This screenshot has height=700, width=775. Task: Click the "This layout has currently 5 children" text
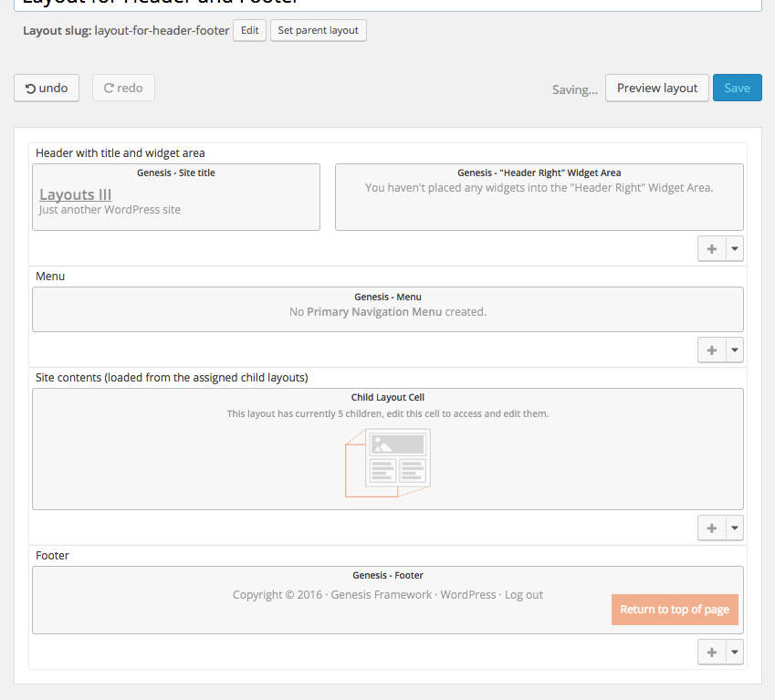point(388,413)
